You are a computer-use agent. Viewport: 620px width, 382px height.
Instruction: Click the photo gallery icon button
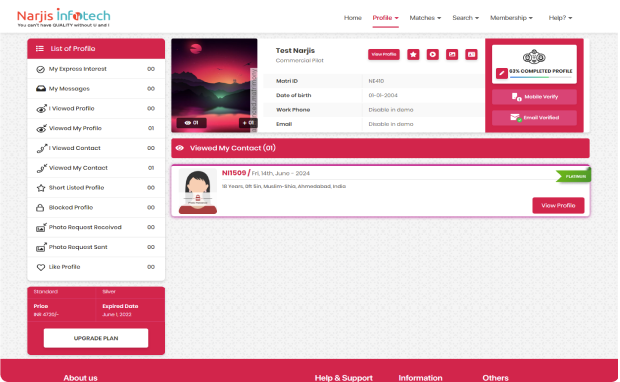[452, 55]
